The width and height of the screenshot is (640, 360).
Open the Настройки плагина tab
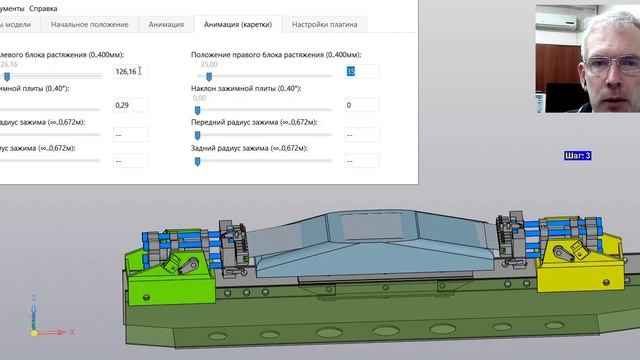[324, 24]
